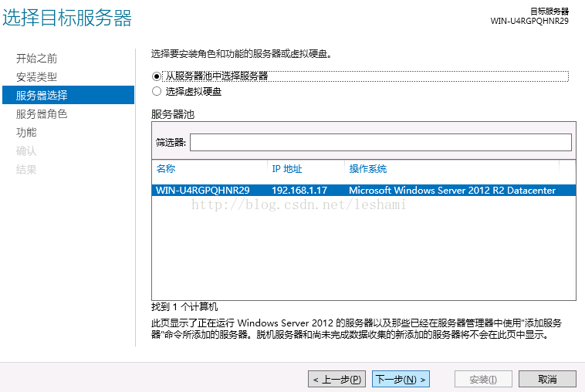
Task: Go to the 安装类型 wizard step
Action: click(36, 77)
